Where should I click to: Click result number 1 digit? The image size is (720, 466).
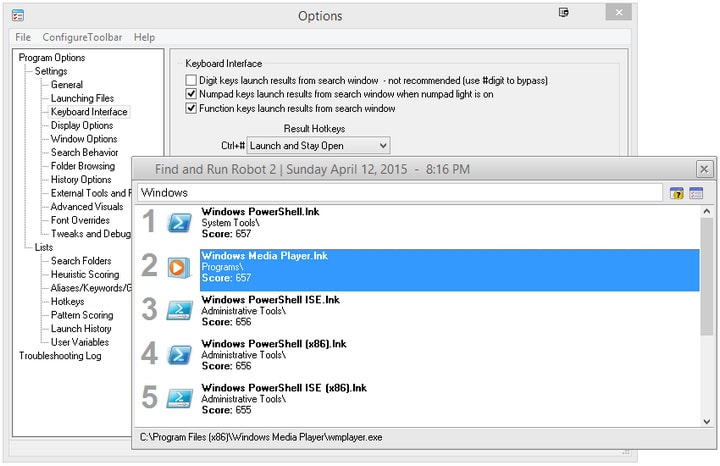[x=149, y=222]
